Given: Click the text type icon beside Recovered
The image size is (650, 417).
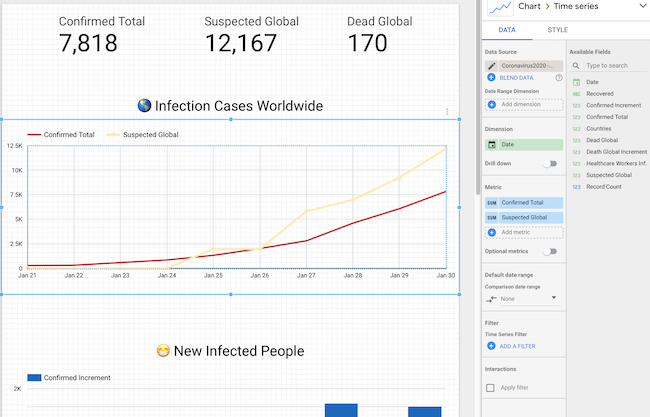Looking at the screenshot, I should coord(576,94).
